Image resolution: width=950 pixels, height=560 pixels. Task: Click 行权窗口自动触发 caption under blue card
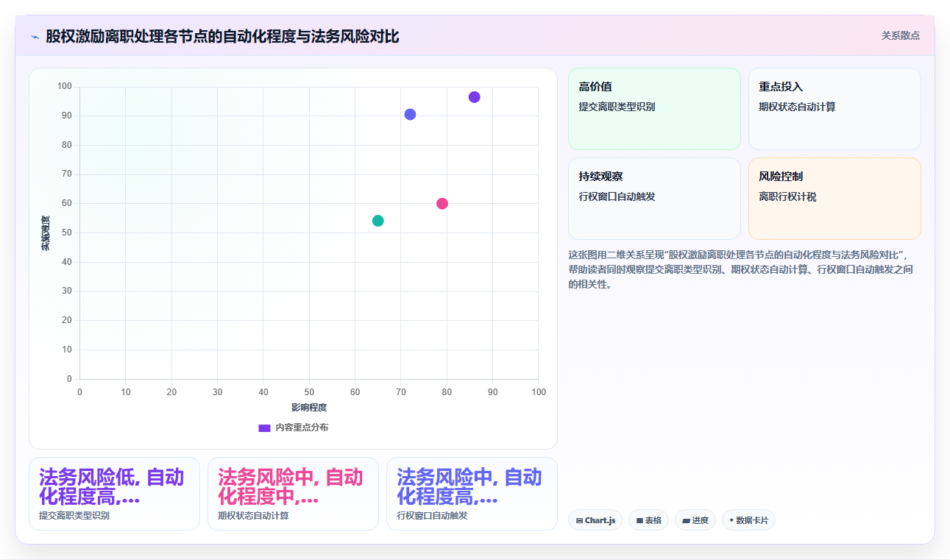(x=432, y=516)
